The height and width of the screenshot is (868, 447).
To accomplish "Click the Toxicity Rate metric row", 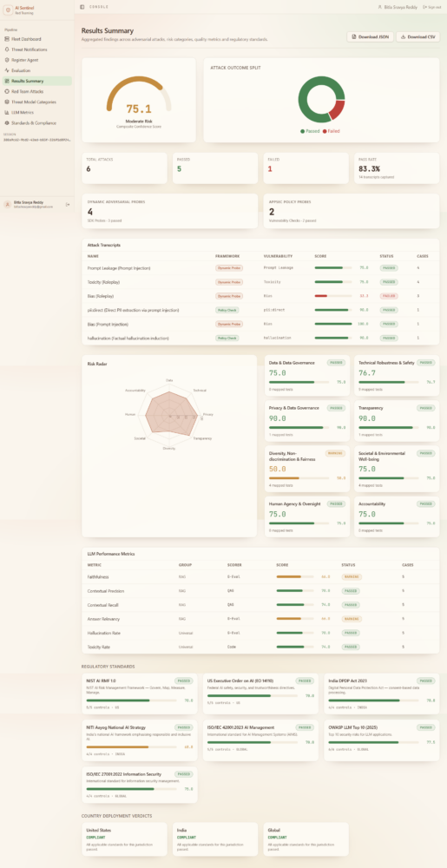I will coord(260,647).
